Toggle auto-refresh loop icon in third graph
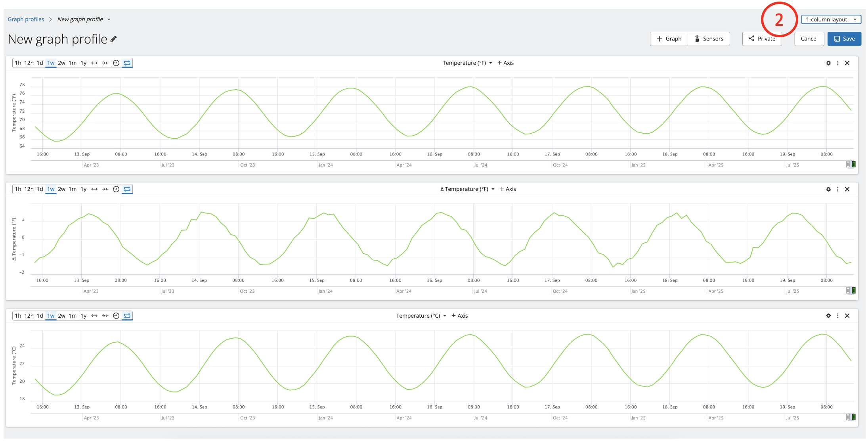Screen dimensions: 868x441 tap(127, 316)
